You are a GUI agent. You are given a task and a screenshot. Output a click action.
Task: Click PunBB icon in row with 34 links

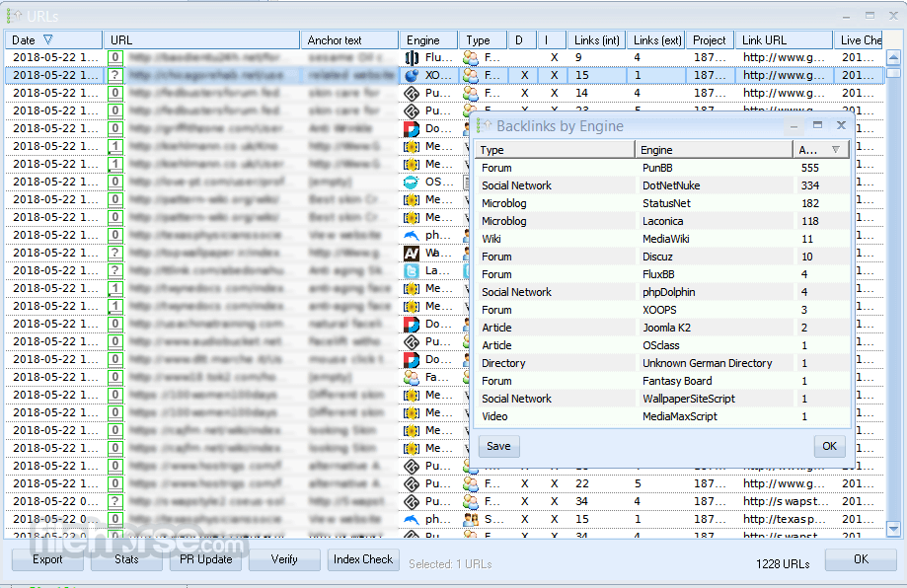(x=412, y=501)
